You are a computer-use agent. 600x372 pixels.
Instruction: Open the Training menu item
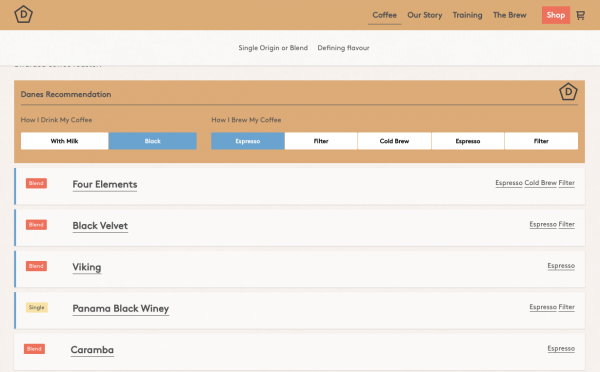pos(467,15)
